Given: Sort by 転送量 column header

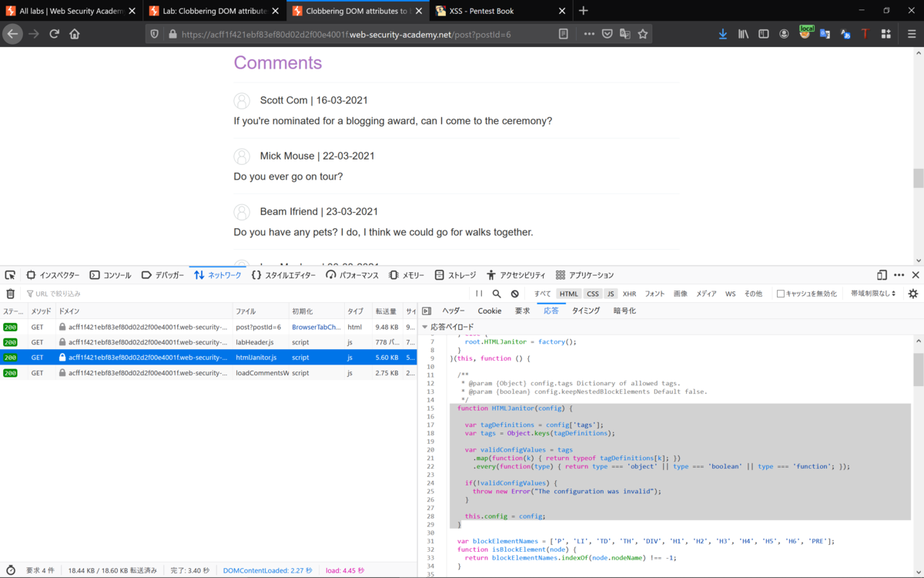Looking at the screenshot, I should 388,311.
